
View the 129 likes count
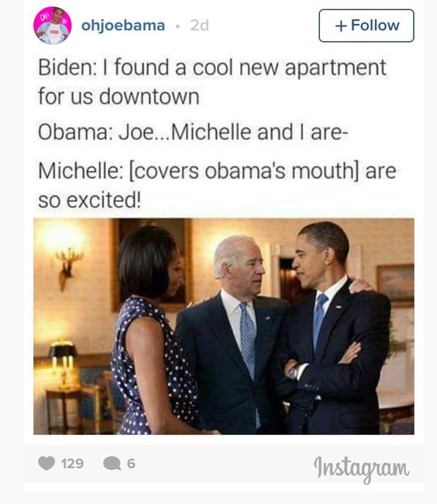(72, 464)
